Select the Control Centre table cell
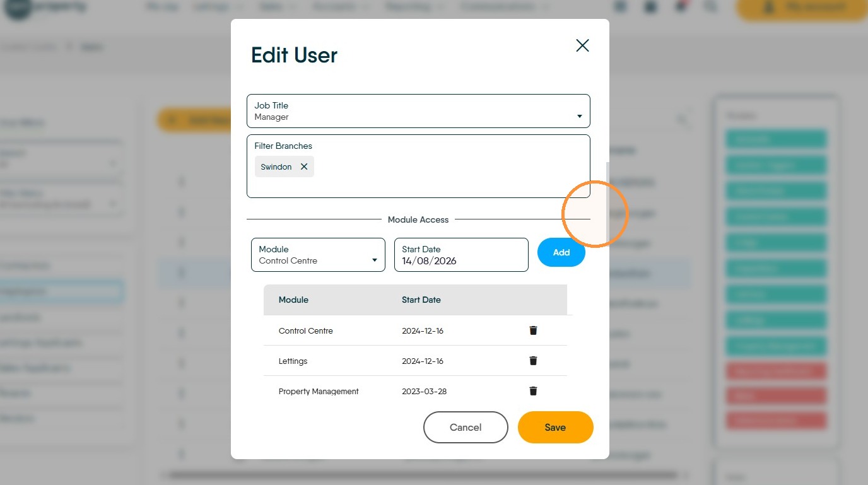 306,330
